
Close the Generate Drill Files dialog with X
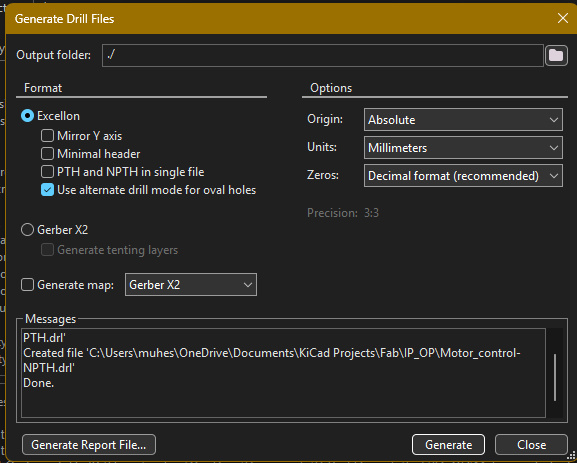coord(563,18)
